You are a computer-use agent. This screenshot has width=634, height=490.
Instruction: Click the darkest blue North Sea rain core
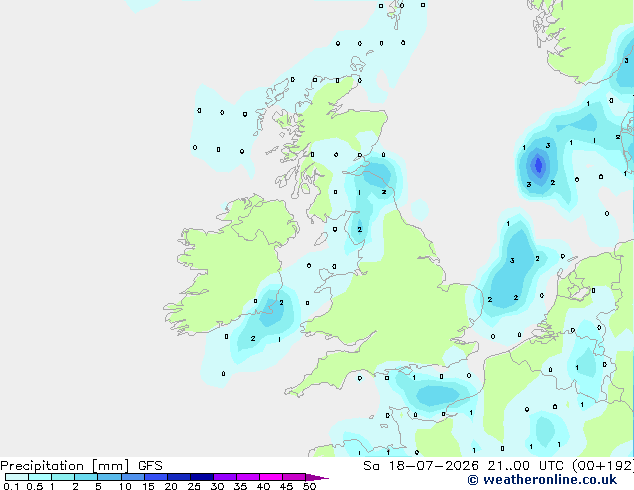[538, 165]
